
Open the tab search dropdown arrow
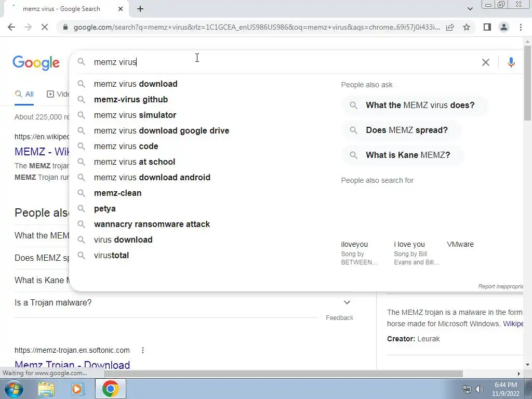(x=470, y=9)
